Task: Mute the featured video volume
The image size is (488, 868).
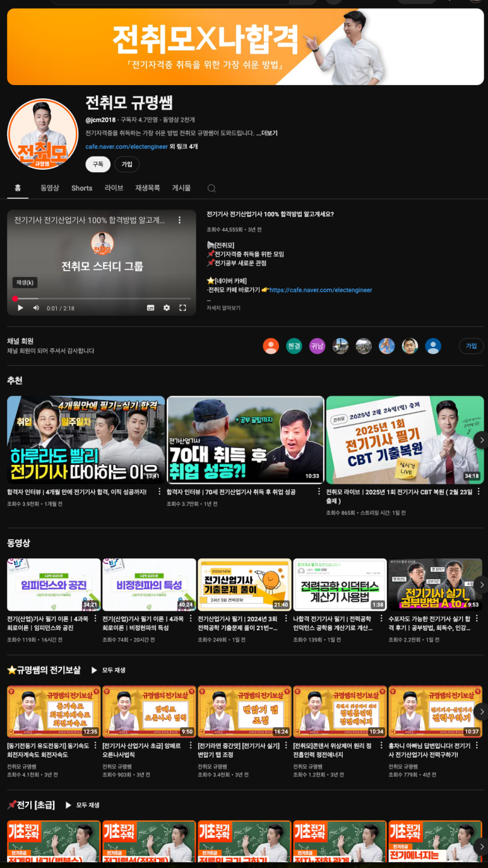Action: click(x=36, y=308)
